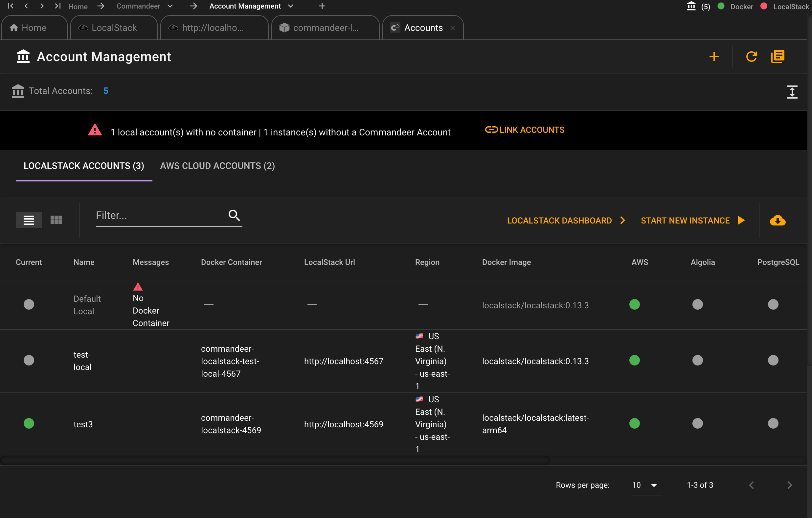Screen dimensions: 812x518
Task: Click the add new account plus icon
Action: 715,57
